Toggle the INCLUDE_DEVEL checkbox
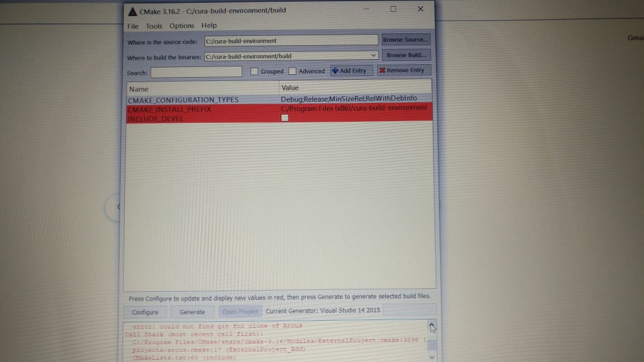 click(x=285, y=118)
